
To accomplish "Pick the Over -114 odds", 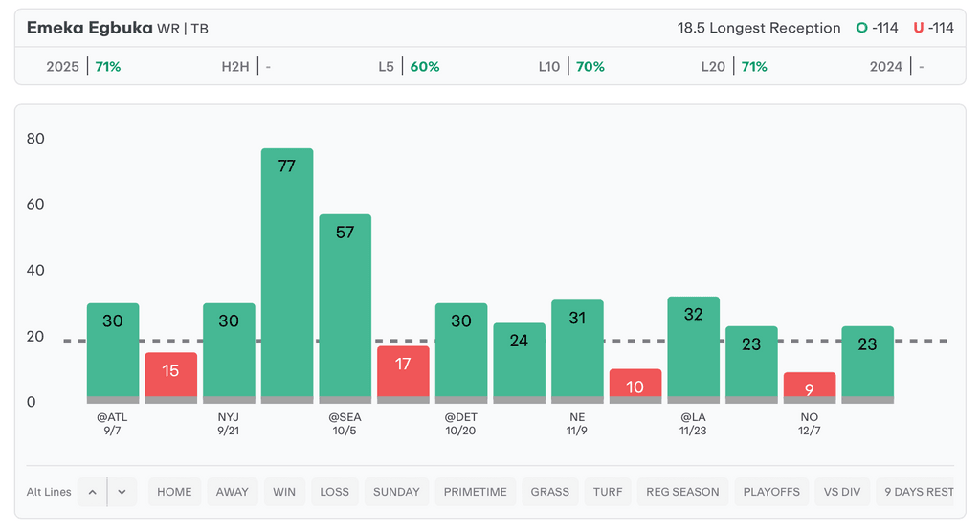I will [878, 28].
